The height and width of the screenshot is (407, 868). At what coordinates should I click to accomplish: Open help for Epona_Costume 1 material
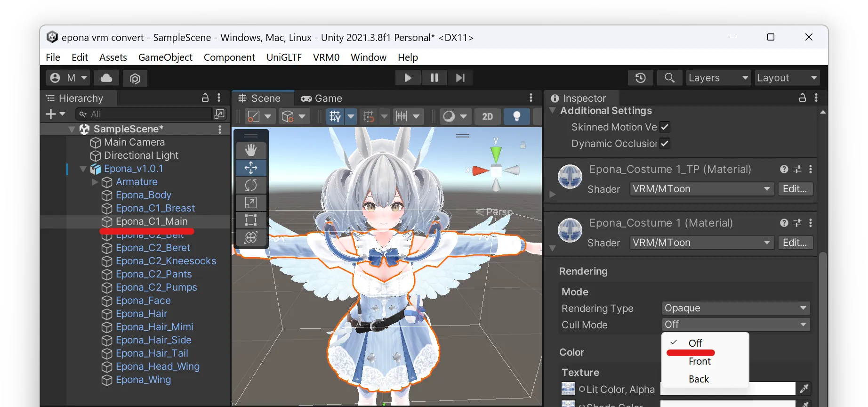coord(784,223)
